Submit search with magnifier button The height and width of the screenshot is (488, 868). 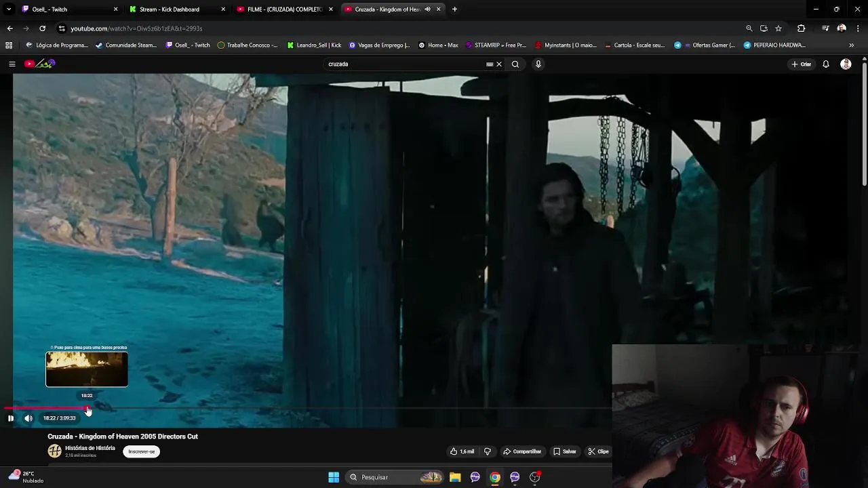[515, 64]
